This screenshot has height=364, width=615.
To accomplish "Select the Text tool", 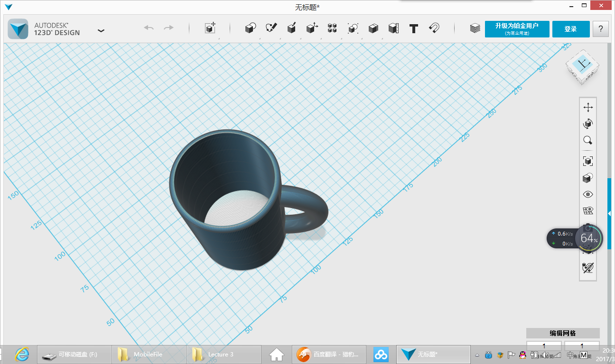I will point(414,28).
